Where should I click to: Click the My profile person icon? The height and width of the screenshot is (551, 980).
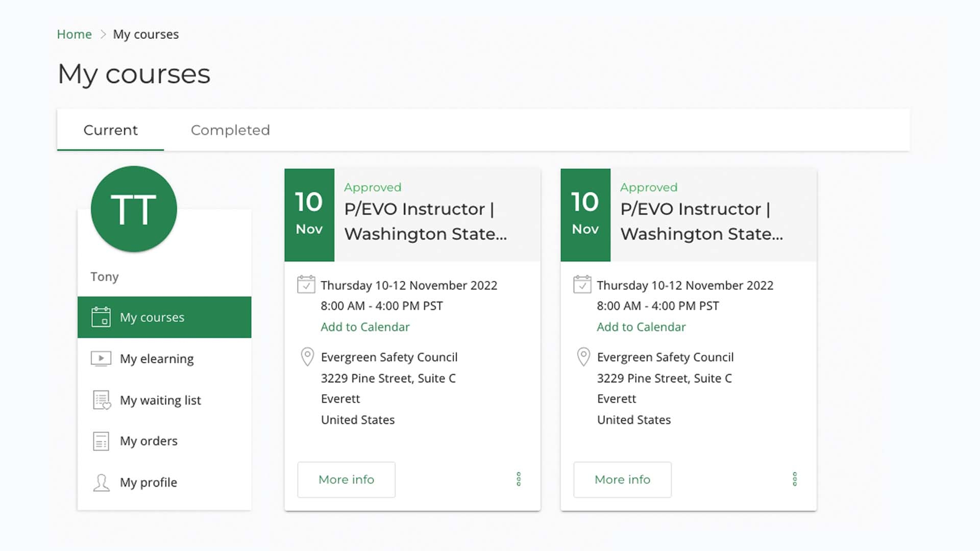pyautogui.click(x=101, y=482)
